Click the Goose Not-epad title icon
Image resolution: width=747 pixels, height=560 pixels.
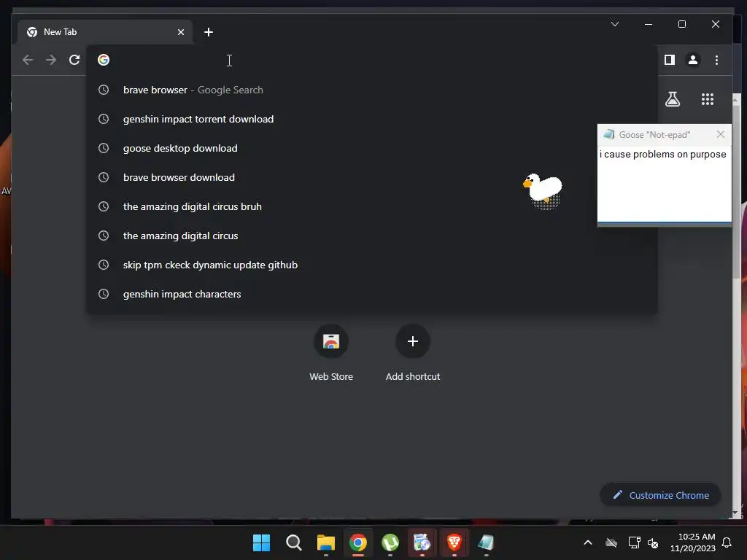(x=609, y=134)
